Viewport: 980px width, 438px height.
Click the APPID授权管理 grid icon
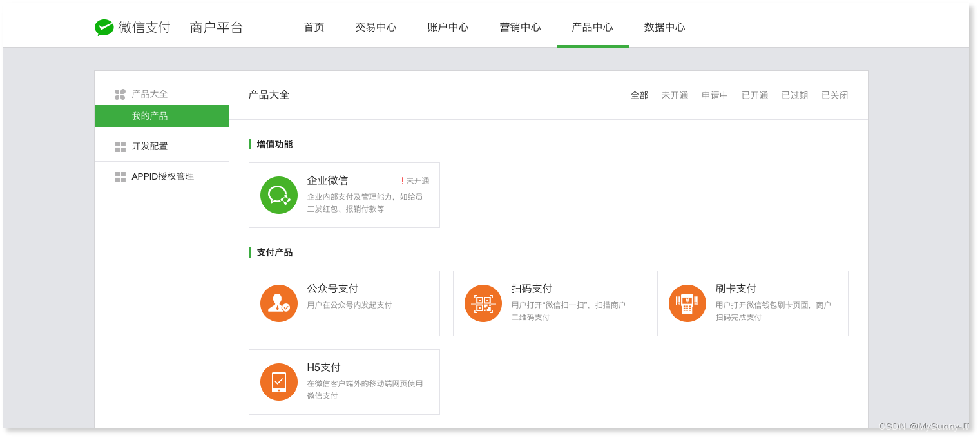pos(120,176)
